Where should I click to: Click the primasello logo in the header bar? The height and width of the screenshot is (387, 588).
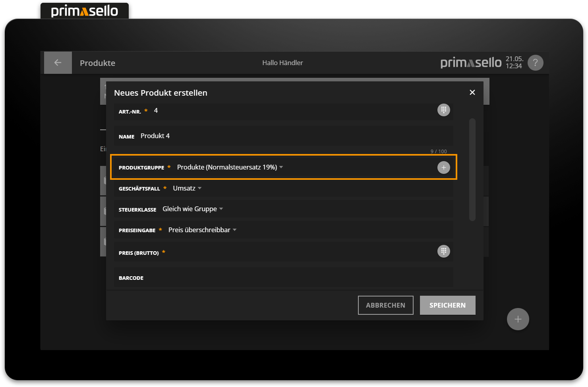pyautogui.click(x=471, y=63)
